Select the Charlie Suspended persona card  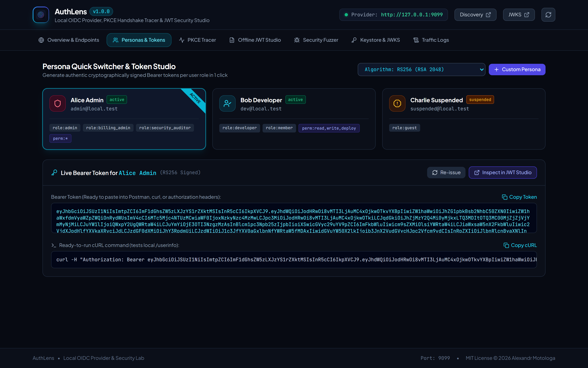click(x=464, y=119)
